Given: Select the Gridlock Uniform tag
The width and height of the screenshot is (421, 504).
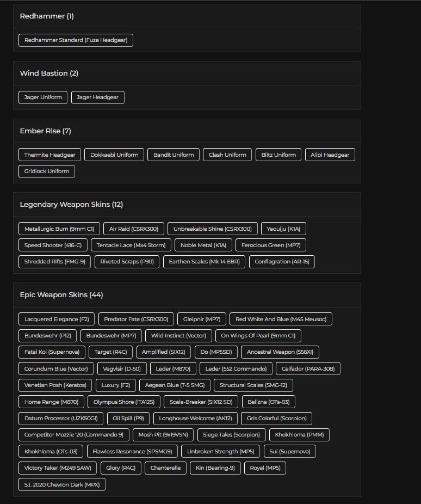Looking at the screenshot, I should point(47,171).
